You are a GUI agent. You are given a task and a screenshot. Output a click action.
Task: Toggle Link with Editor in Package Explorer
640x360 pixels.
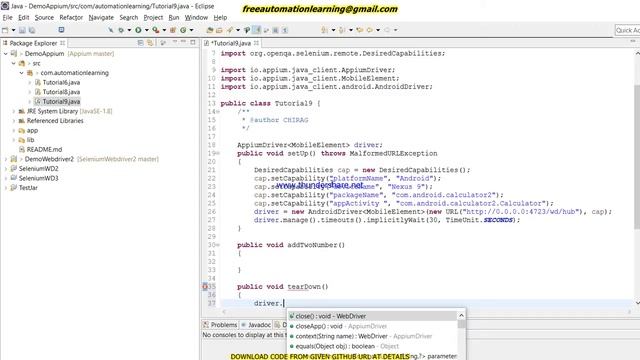(x=150, y=43)
